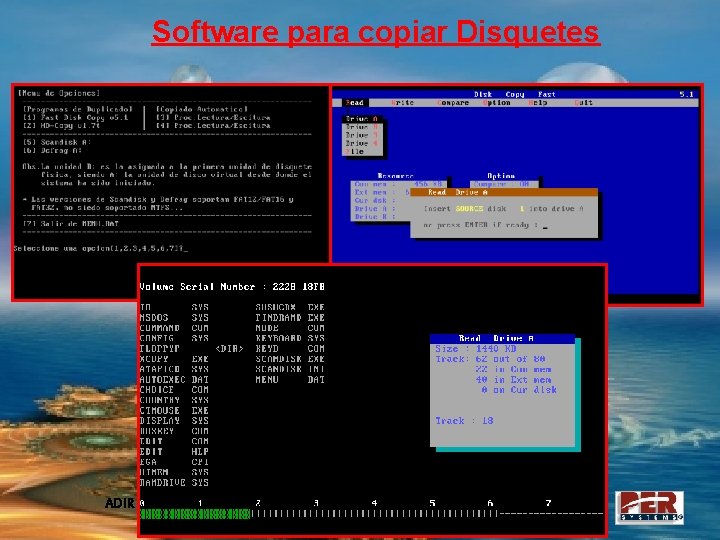This screenshot has width=720, height=540.
Task: Select Quit in Disk Copy Fast menu bar
Action: [583, 103]
